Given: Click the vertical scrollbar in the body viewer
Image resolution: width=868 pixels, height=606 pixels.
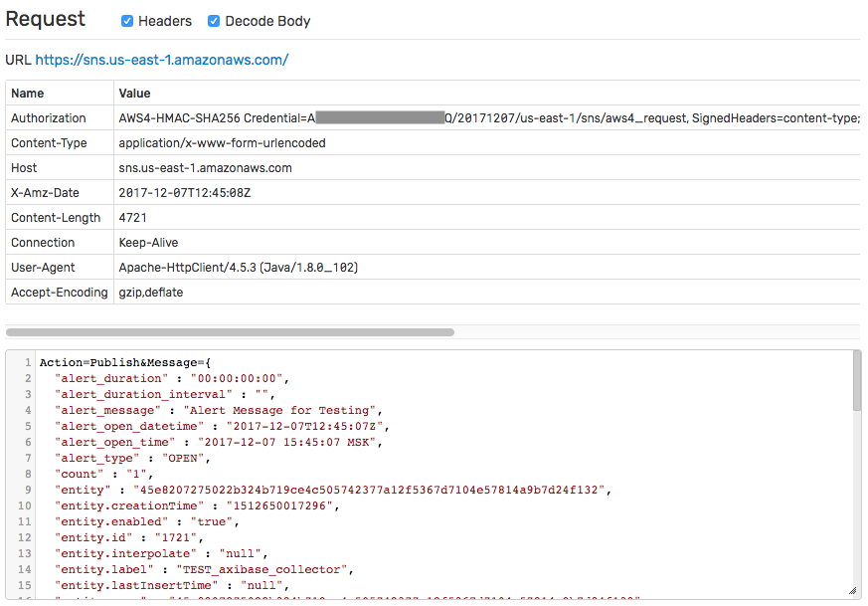Looking at the screenshot, I should click(857, 381).
